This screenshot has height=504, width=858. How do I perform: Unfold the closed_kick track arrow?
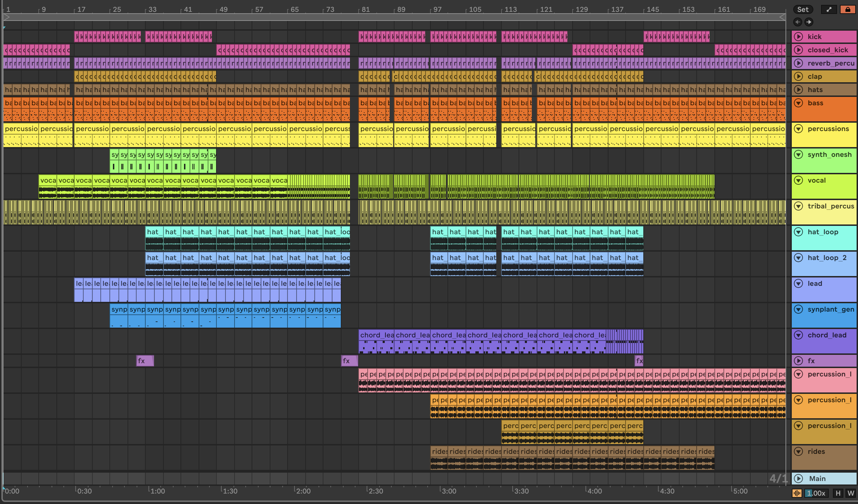(798, 50)
